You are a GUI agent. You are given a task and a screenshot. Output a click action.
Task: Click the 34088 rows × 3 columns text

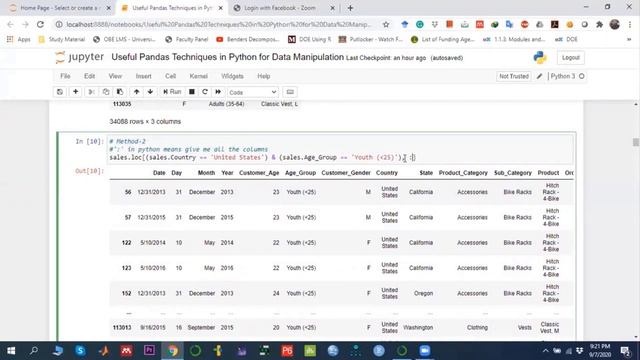[x=145, y=122]
